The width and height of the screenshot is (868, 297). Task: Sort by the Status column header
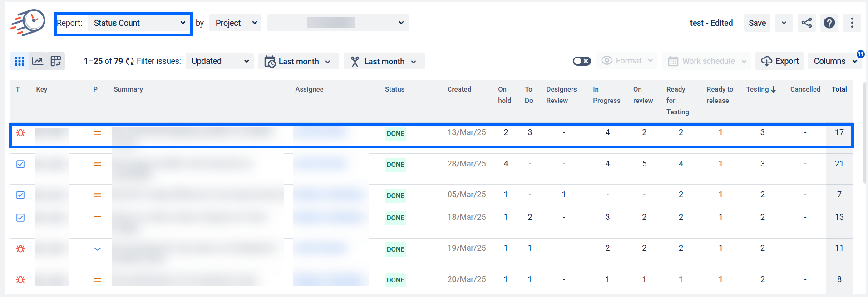point(395,89)
